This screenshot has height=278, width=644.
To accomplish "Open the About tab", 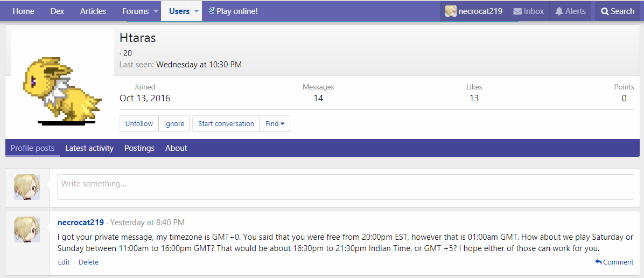I will click(x=176, y=148).
